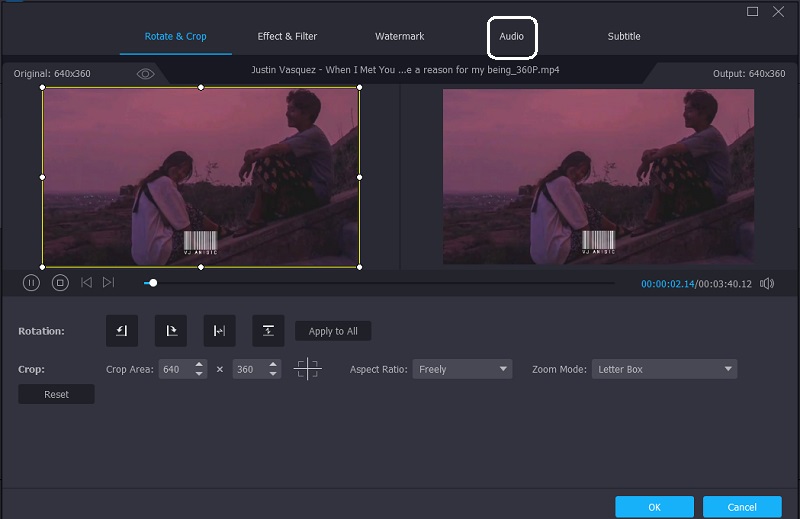Flip the video vertically
Image resolution: width=800 pixels, height=519 pixels.
268,331
